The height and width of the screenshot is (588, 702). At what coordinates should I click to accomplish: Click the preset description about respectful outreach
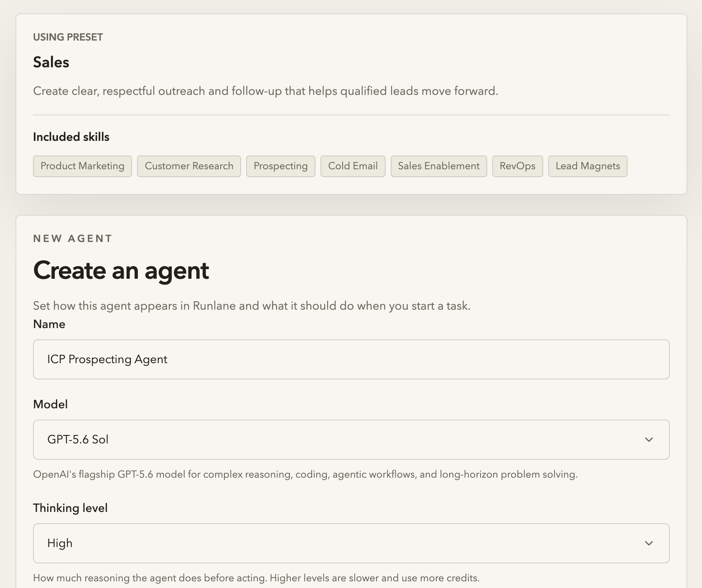pos(266,91)
